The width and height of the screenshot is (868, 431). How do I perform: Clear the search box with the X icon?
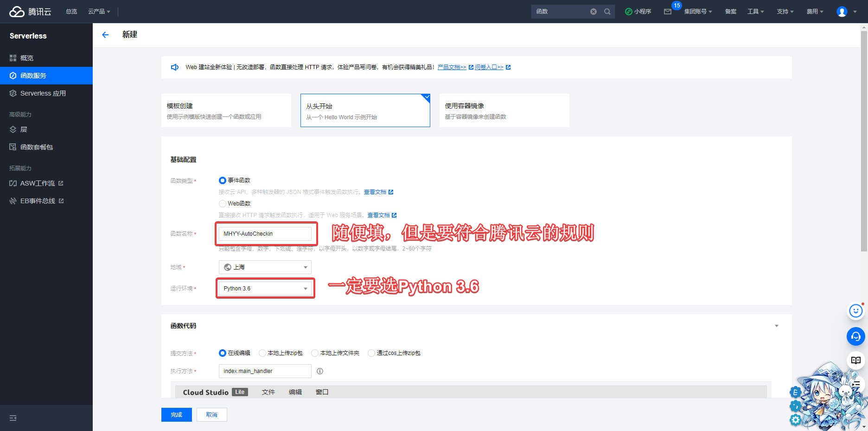coord(593,12)
